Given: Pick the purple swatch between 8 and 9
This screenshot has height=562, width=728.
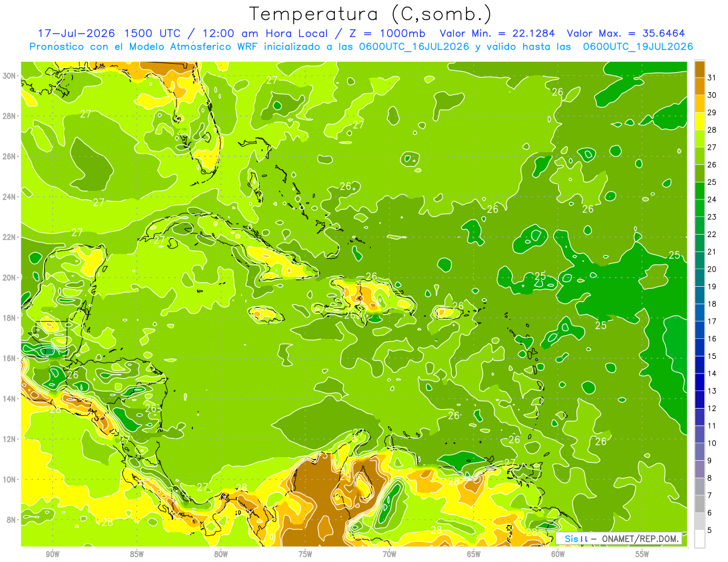Looking at the screenshot, I should (x=699, y=469).
